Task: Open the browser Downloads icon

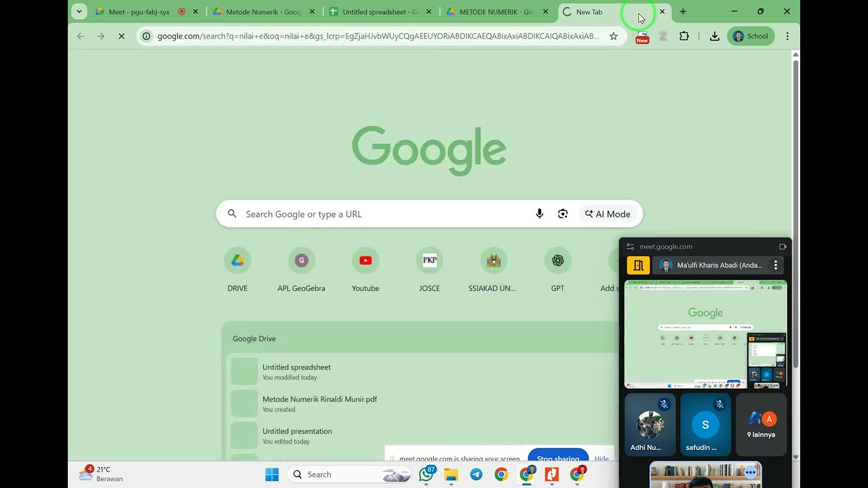Action: tap(715, 36)
